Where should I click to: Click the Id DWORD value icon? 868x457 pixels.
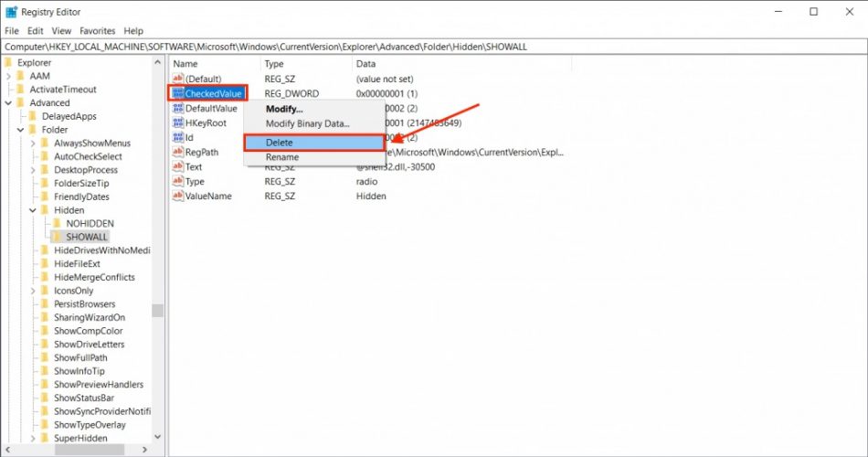[x=177, y=137]
